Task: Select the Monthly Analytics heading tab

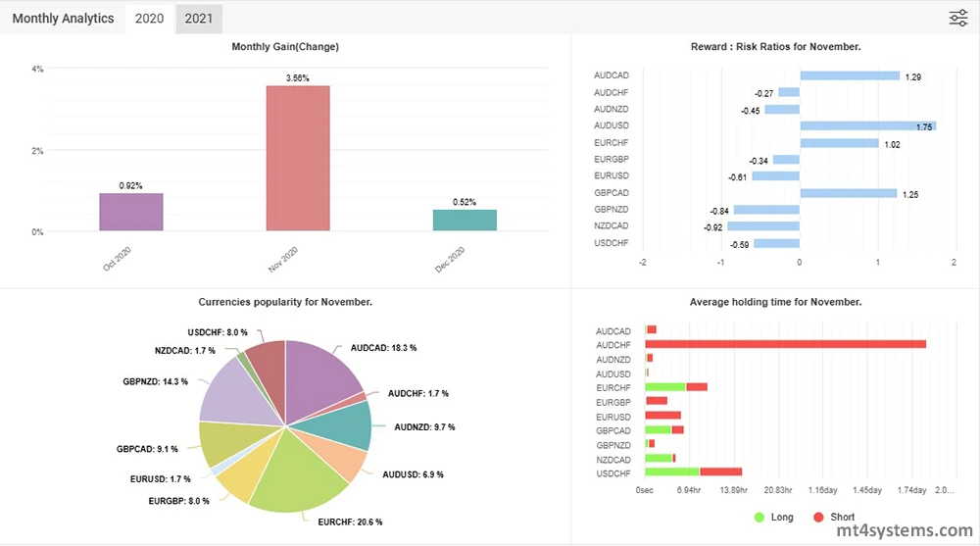Action: point(63,19)
